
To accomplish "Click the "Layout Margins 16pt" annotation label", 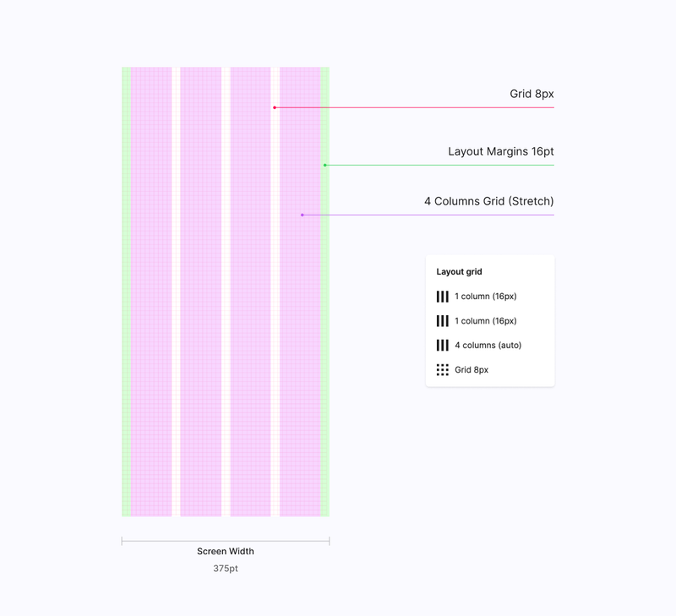I will coord(501,152).
